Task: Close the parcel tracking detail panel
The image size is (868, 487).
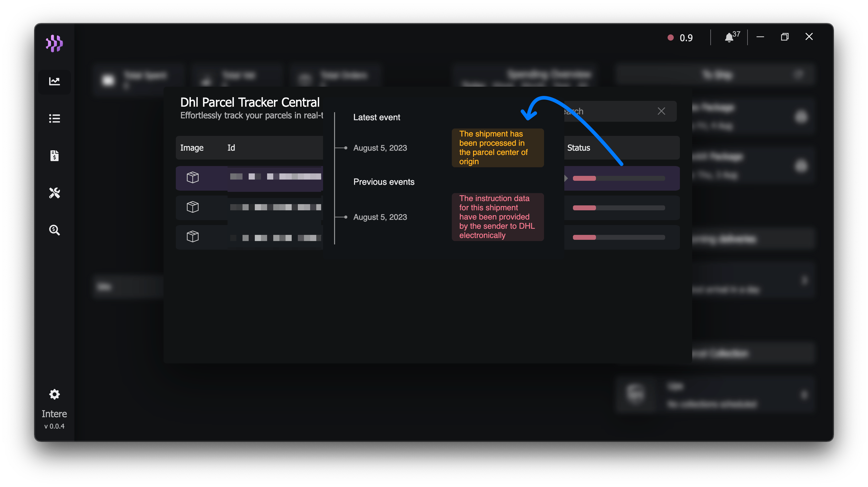Action: 661,111
